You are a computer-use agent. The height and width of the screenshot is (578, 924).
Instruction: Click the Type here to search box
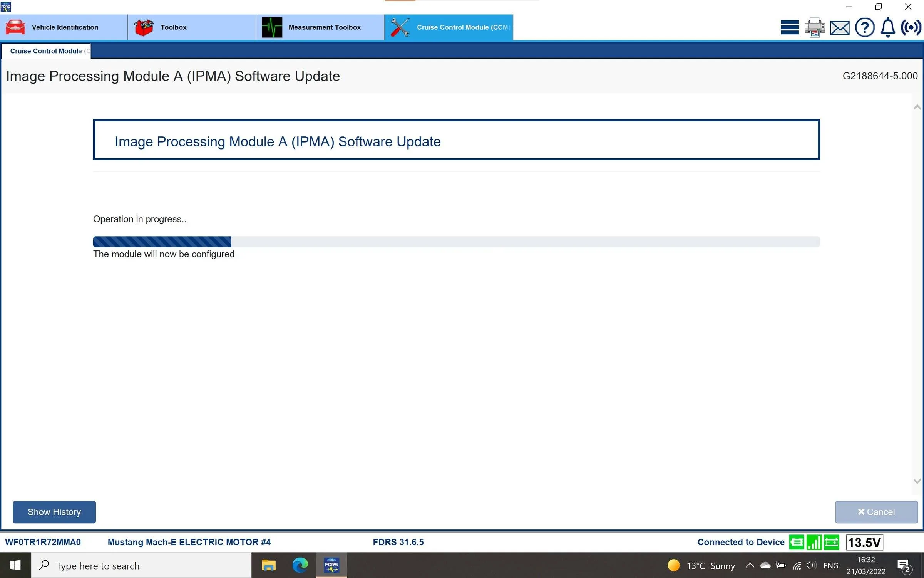(x=141, y=565)
